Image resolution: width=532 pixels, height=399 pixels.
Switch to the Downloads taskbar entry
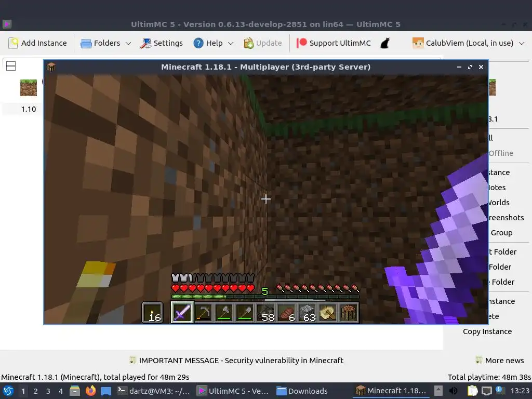click(x=302, y=391)
